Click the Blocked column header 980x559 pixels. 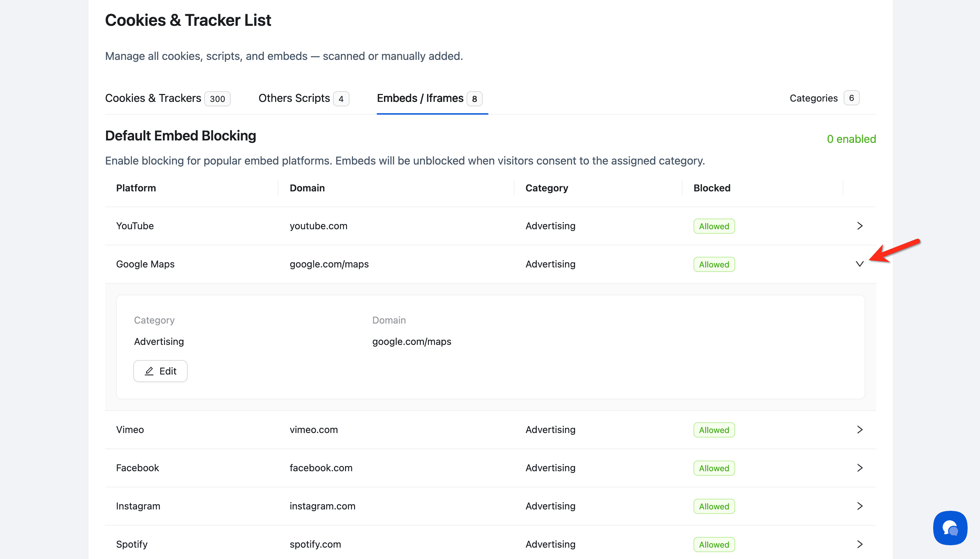[x=711, y=188]
